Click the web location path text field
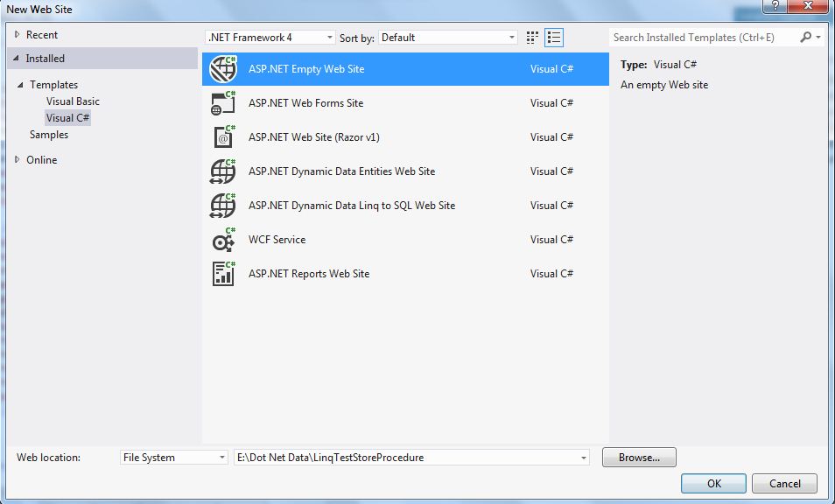The height and width of the screenshot is (504, 835). (x=406, y=458)
